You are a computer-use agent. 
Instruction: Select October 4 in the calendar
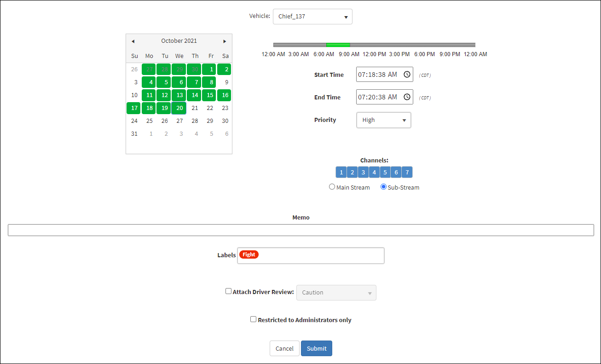pyautogui.click(x=149, y=82)
